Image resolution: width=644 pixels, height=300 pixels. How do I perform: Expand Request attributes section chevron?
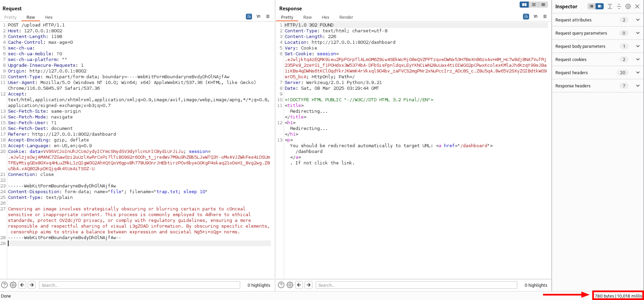(638, 20)
